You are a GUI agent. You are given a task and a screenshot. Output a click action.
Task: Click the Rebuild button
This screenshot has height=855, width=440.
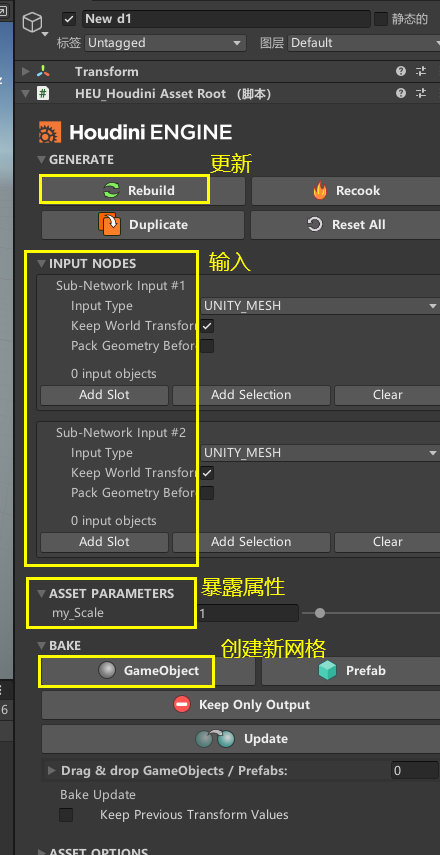click(143, 191)
